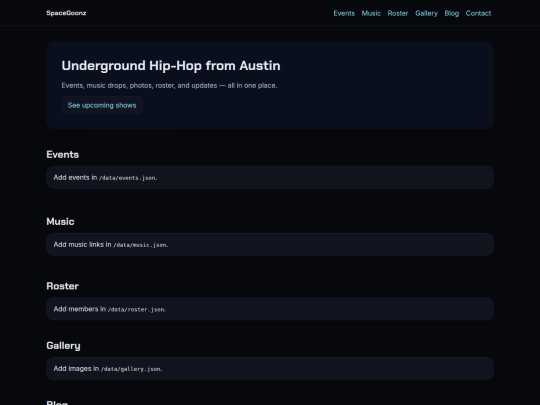Click the /data/gallery.json path text

[x=131, y=369]
